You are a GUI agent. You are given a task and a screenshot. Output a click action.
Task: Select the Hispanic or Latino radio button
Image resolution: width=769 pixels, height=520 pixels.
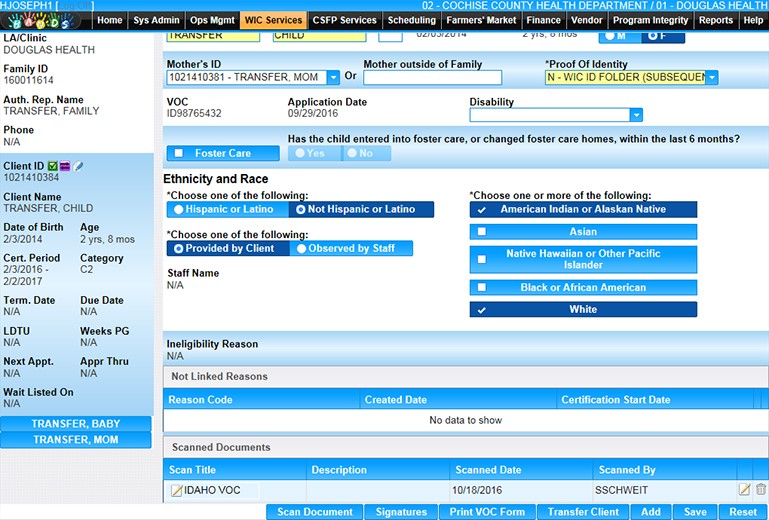[179, 210]
